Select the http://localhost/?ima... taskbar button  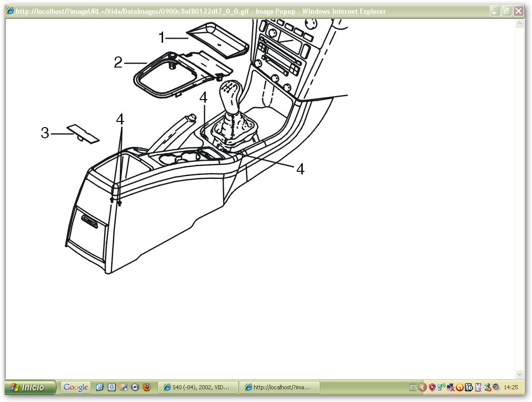(279, 387)
